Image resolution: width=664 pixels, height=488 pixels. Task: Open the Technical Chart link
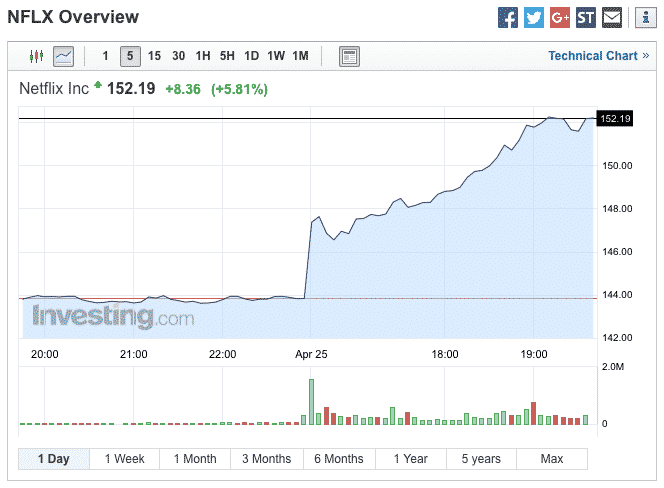[x=597, y=56]
